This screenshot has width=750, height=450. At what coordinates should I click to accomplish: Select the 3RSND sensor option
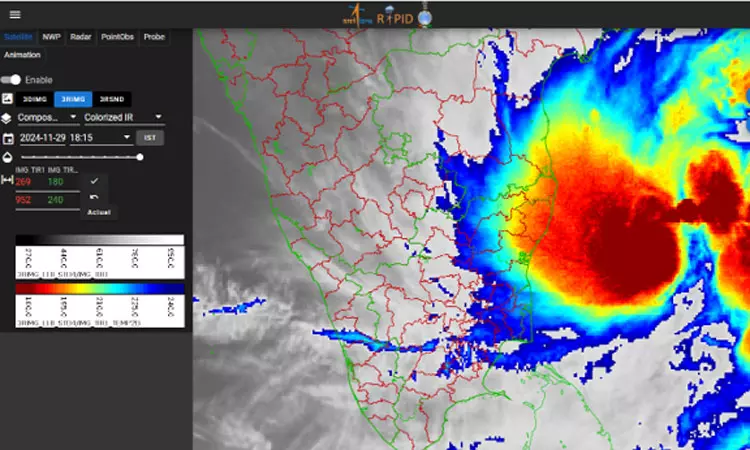coord(111,99)
